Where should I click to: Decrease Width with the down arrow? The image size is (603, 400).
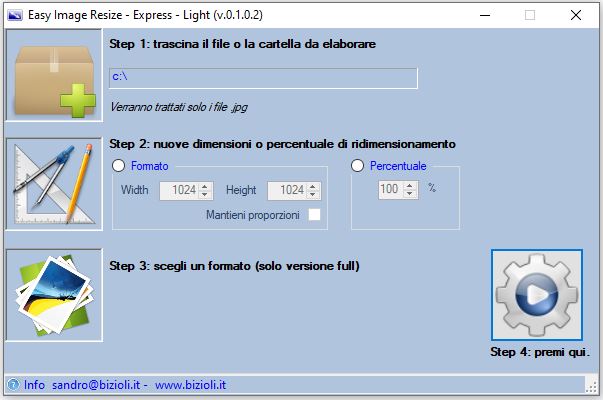point(205,195)
